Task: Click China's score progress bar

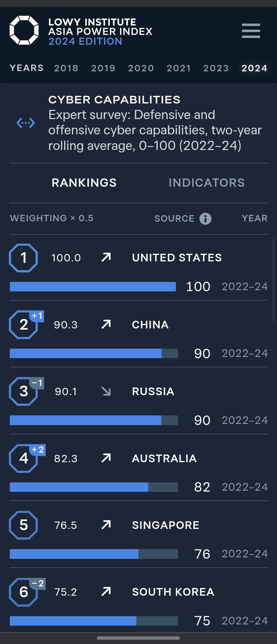Action: tap(94, 353)
